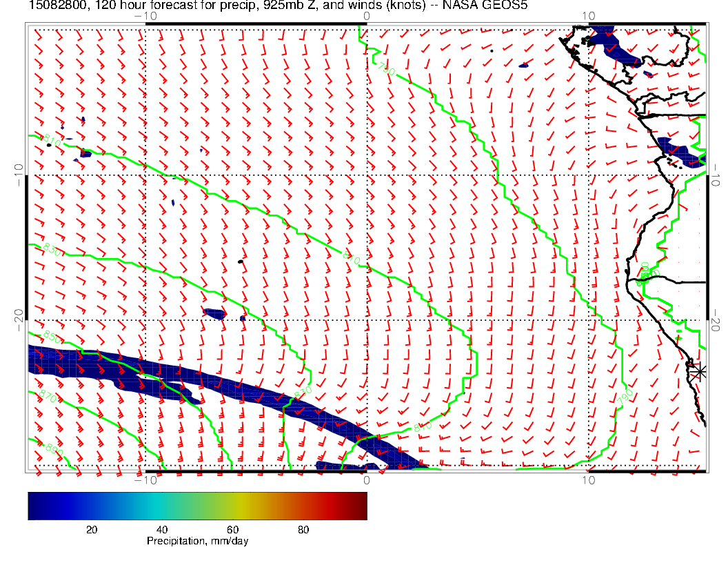Click the colorbar tick label 20

click(91, 529)
